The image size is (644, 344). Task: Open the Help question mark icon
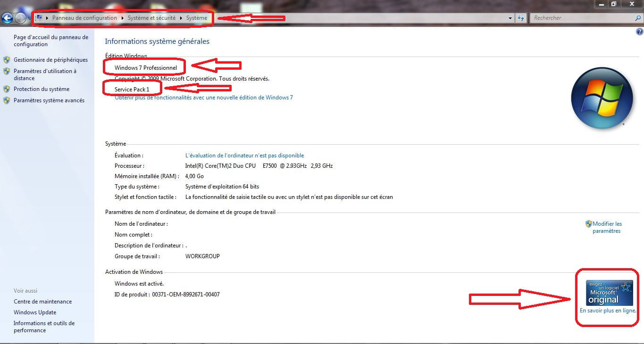pos(639,32)
